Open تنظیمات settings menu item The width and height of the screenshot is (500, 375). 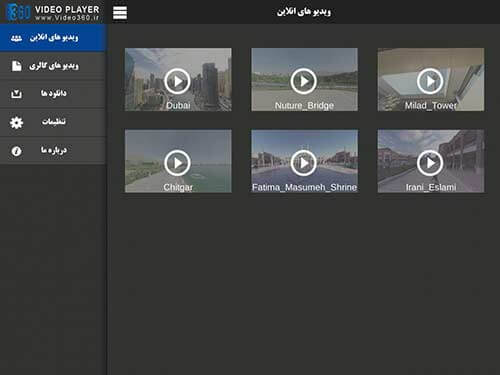click(53, 122)
